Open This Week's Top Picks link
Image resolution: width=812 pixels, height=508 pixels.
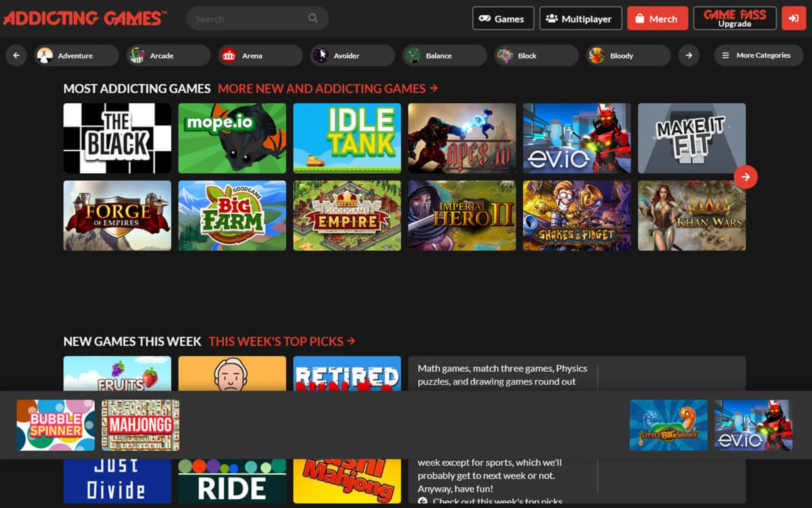pyautogui.click(x=281, y=341)
